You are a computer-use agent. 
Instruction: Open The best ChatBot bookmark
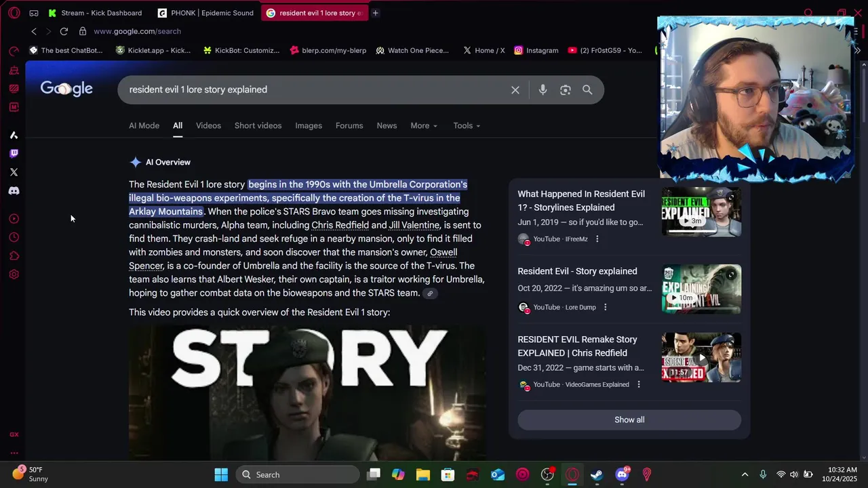point(66,50)
